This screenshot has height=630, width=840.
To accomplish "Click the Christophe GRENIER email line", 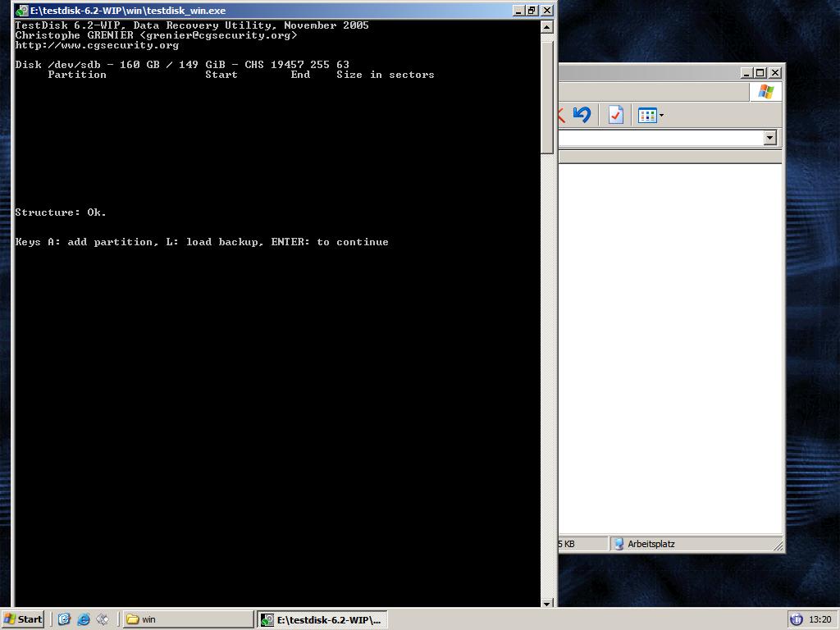I will click(156, 35).
